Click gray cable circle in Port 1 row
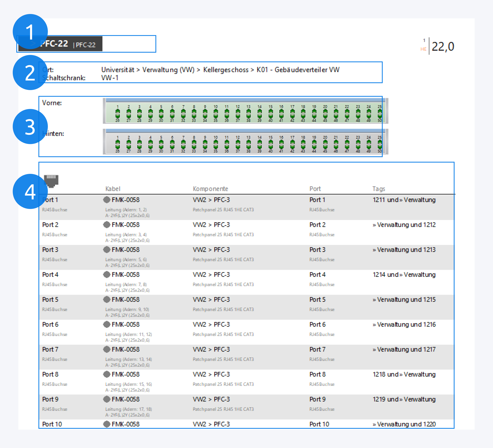This screenshot has width=493, height=448. [107, 200]
